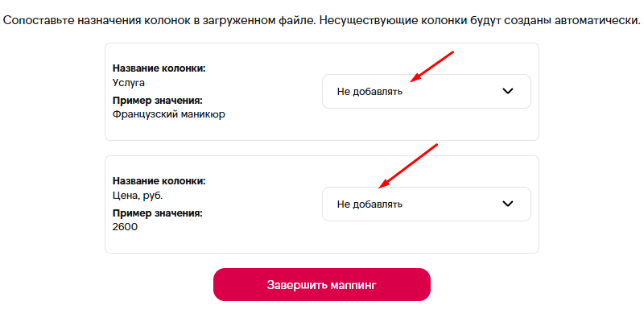Click the column name value 'Цена, руб.'
This screenshot has width=644, height=318.
pyautogui.click(x=138, y=196)
